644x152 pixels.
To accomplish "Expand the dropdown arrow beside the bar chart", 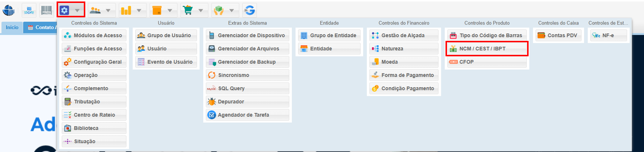I will 139,10.
